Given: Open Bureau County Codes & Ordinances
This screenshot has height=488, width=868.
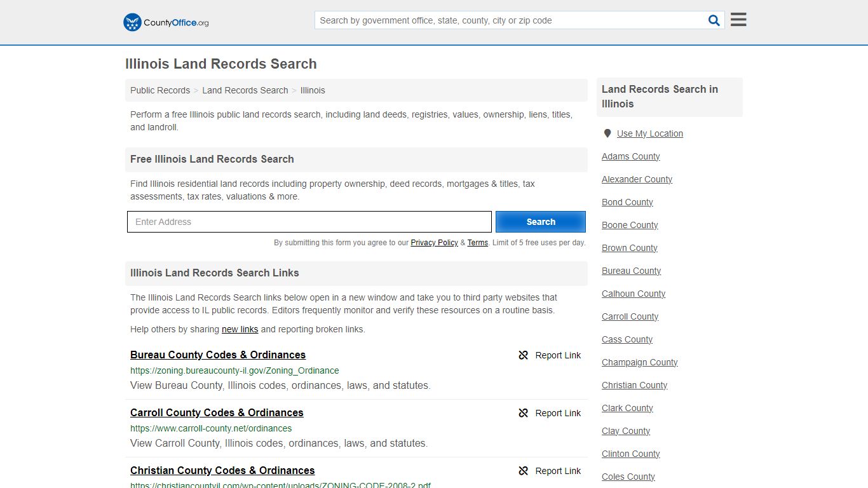Looking at the screenshot, I should (x=218, y=355).
